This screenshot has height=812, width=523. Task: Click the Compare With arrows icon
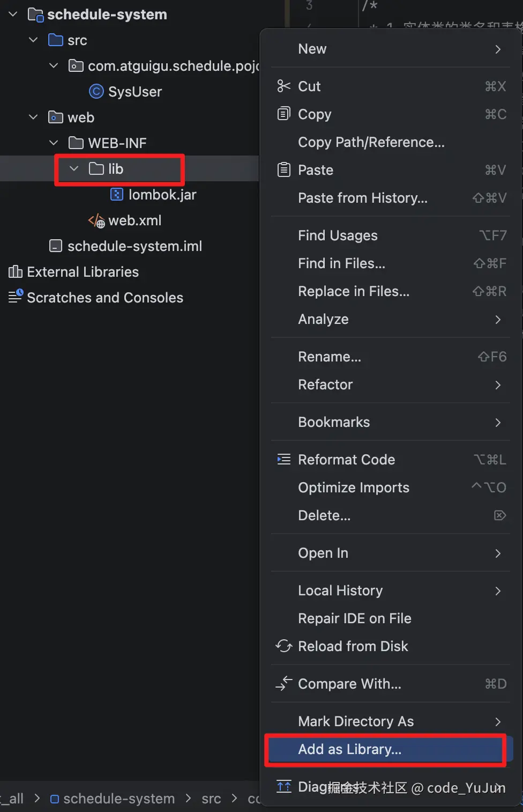point(283,683)
